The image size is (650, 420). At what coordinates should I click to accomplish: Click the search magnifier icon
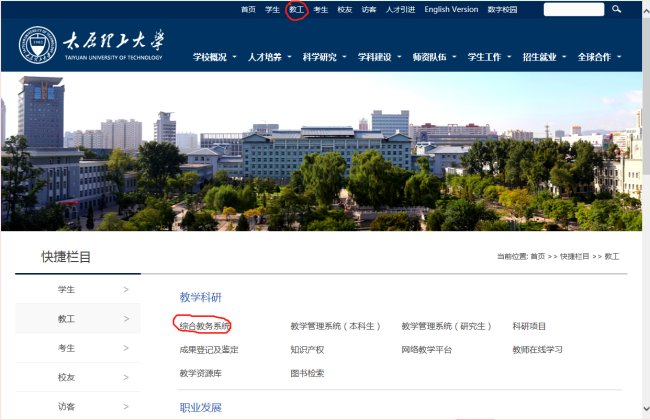tap(616, 9)
